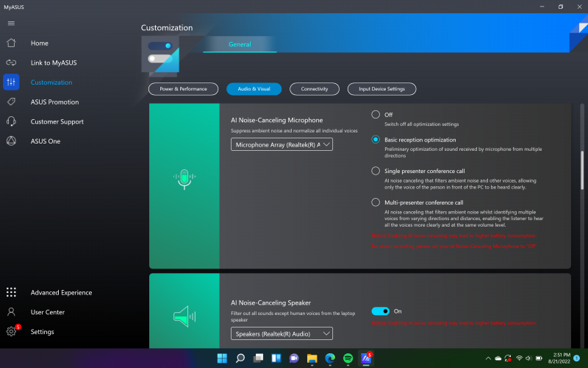This screenshot has height=368, width=588.
Task: Open File Explorer from taskbar
Action: 312,358
